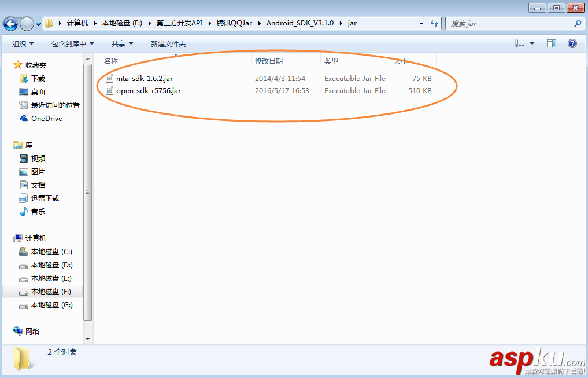
Task: Toggle the preview pane icon
Action: click(551, 43)
